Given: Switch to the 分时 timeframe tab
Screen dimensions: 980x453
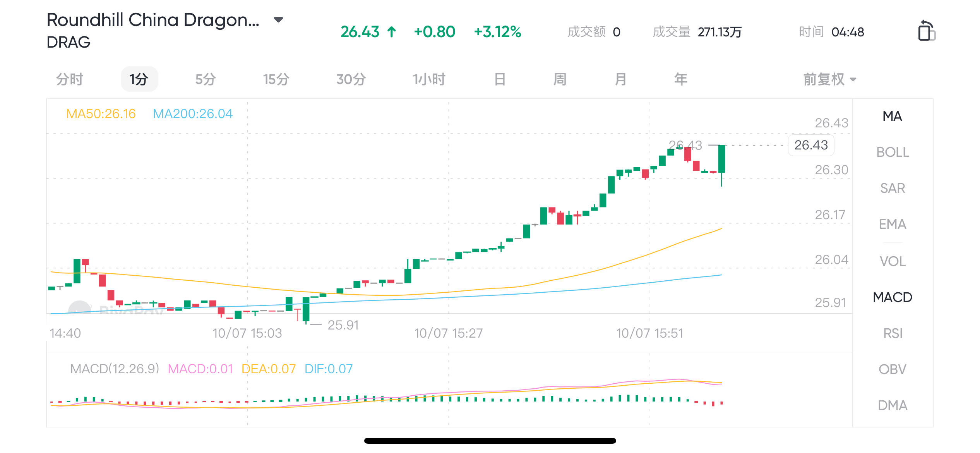Looking at the screenshot, I should (x=70, y=79).
